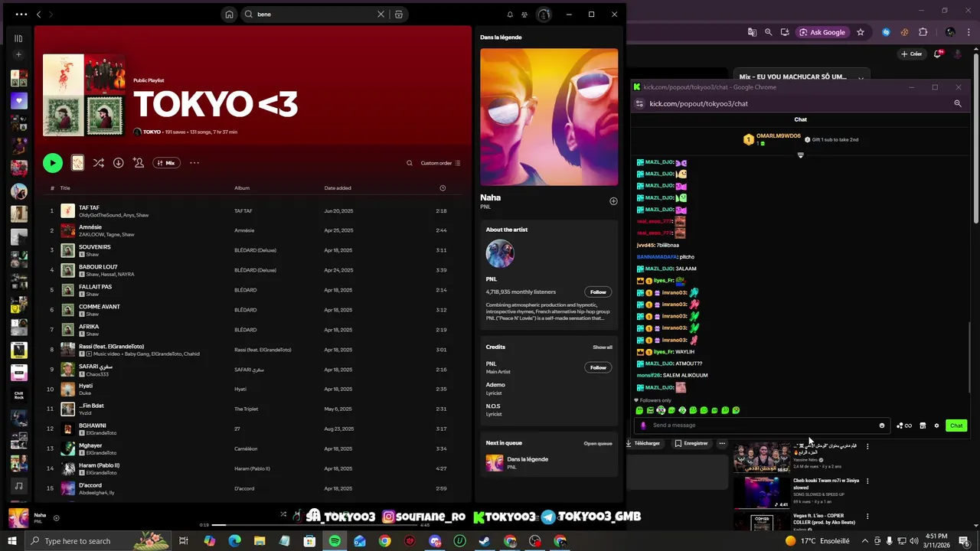This screenshot has width=980, height=551.
Task: Add now playing Naha to library
Action: click(56, 518)
